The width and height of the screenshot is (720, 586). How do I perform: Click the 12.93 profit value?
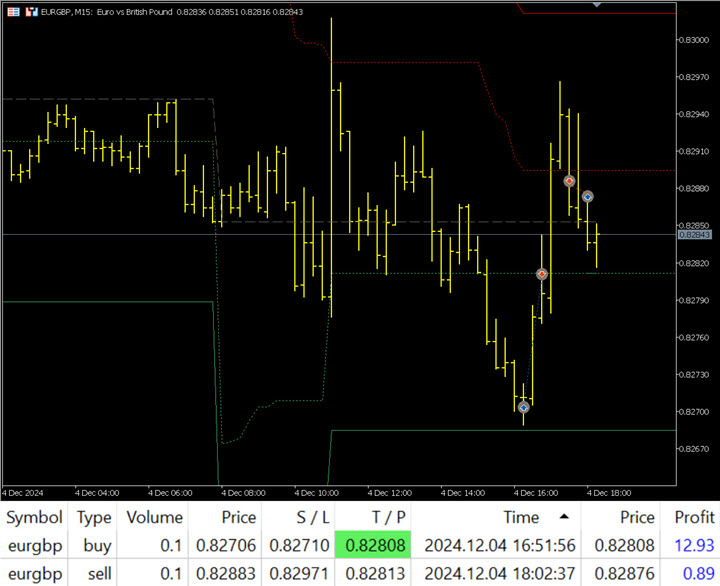pyautogui.click(x=694, y=545)
